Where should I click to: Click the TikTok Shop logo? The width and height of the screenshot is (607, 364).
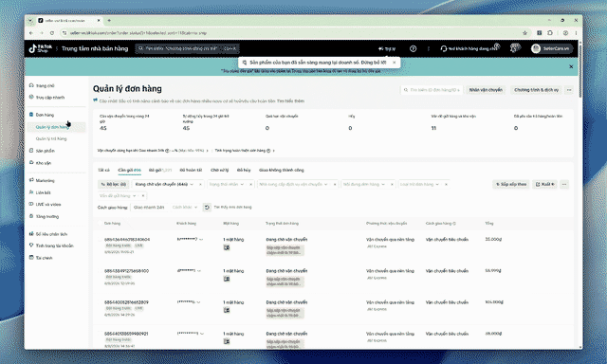(40, 48)
